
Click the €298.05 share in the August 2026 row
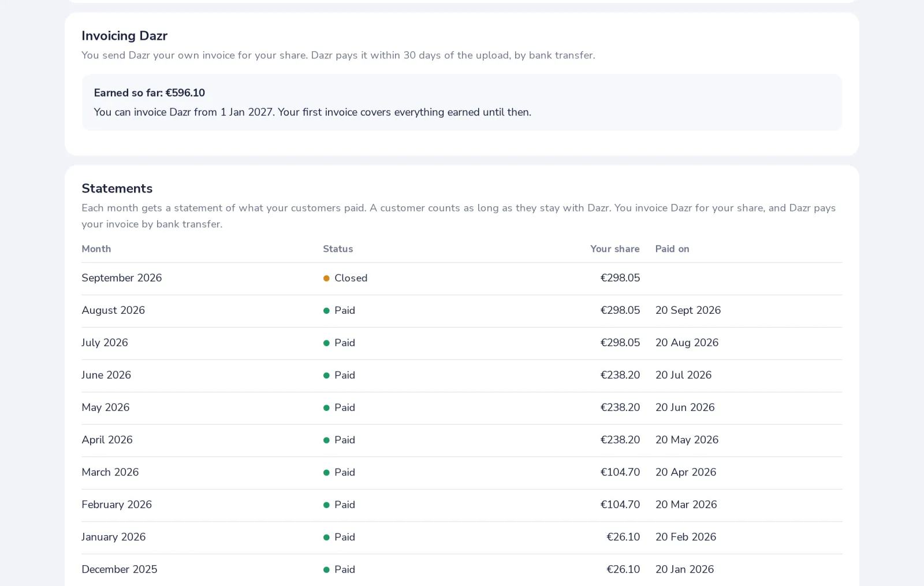(x=620, y=310)
